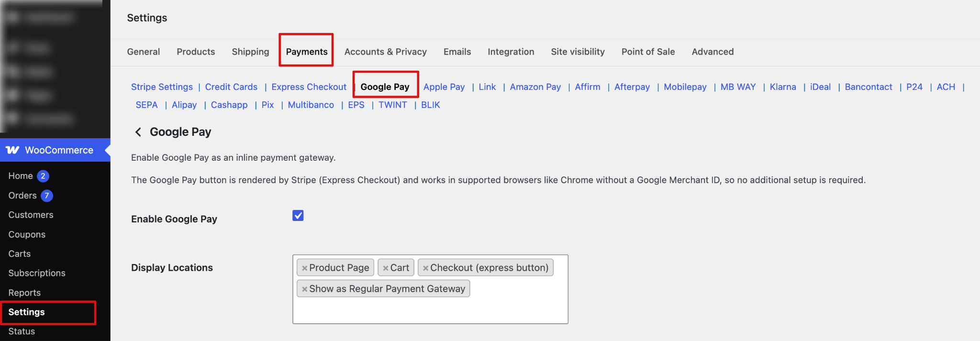Open the Mobilepay section link
Viewport: 980px width, 341px height.
pyautogui.click(x=685, y=87)
